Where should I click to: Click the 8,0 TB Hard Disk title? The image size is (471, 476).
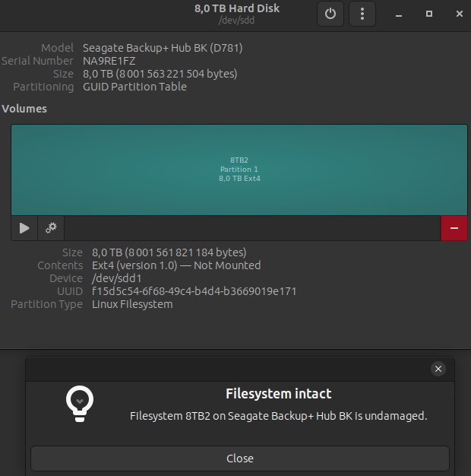237,8
